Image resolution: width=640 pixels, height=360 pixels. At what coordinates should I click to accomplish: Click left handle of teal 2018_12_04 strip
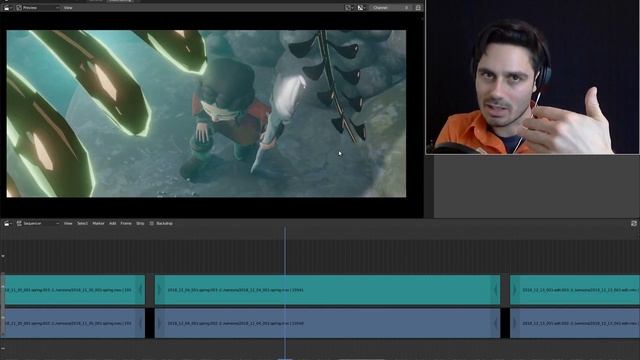pos(159,290)
